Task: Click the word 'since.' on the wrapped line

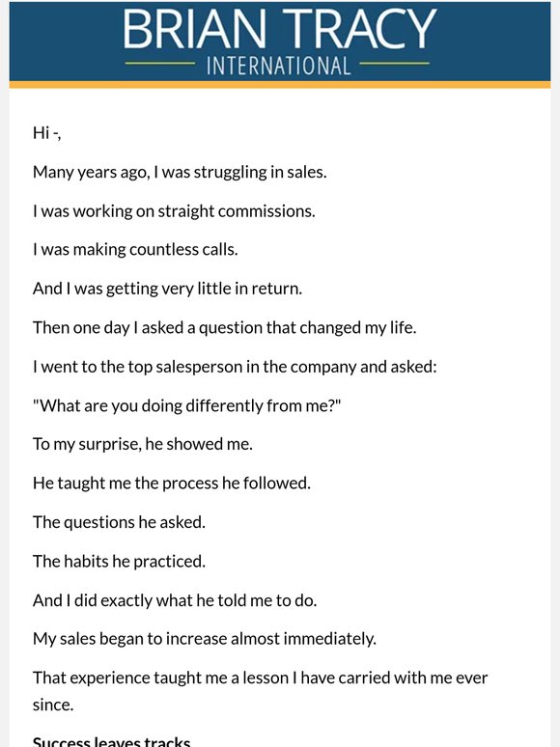Action: tap(53, 705)
